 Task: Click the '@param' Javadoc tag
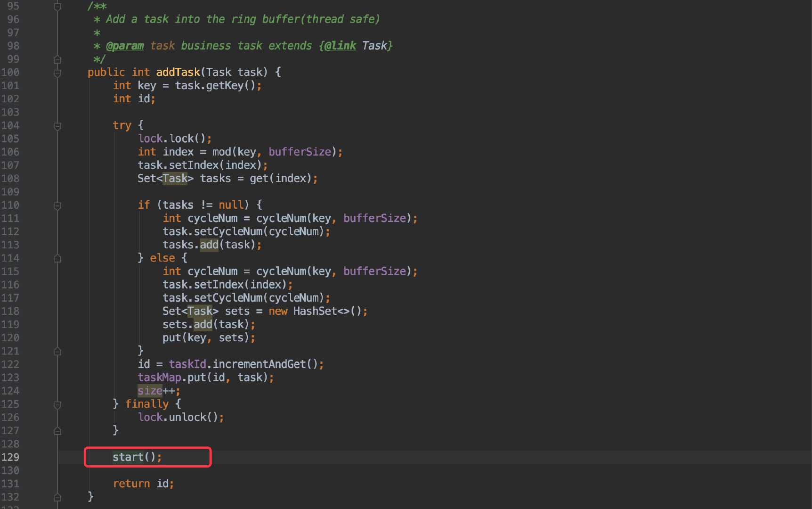[x=125, y=46]
